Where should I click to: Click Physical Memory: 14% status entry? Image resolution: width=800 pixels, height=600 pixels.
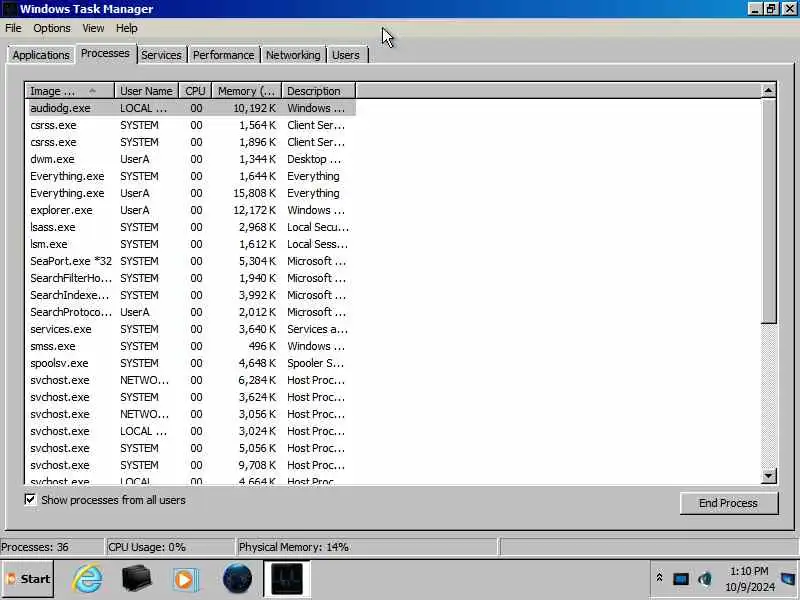366,547
